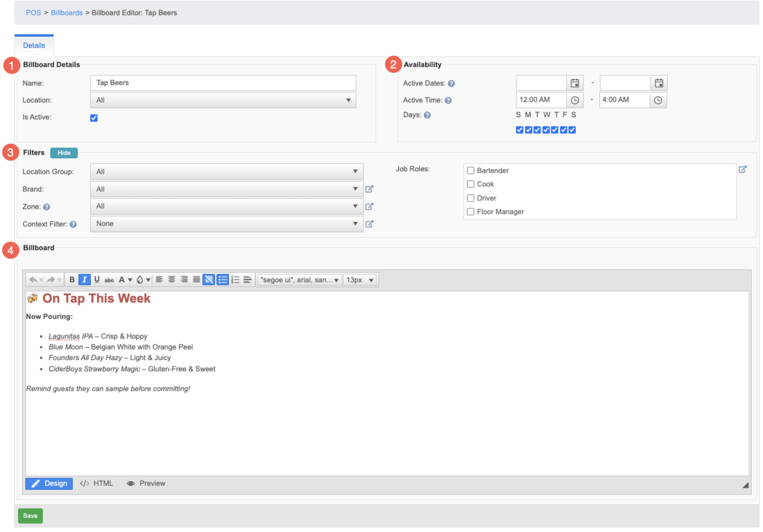Open time picker for 4:00 AM end time
The width and height of the screenshot is (763, 532).
[x=658, y=100]
